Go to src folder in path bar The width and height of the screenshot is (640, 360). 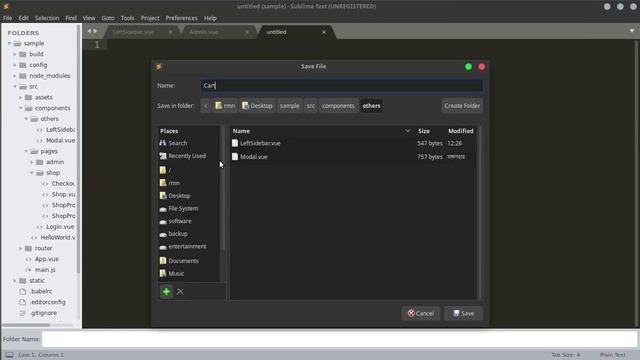(x=311, y=106)
